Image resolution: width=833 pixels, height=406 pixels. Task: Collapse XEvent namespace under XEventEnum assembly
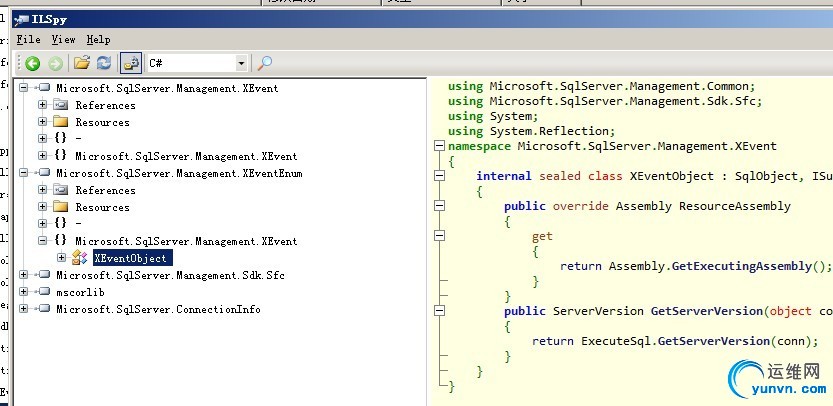click(42, 241)
